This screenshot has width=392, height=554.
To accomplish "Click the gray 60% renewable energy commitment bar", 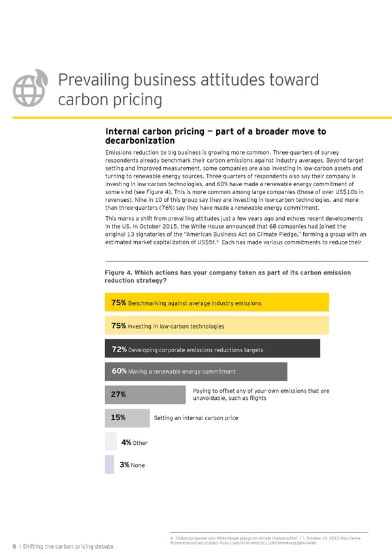I will (x=196, y=371).
